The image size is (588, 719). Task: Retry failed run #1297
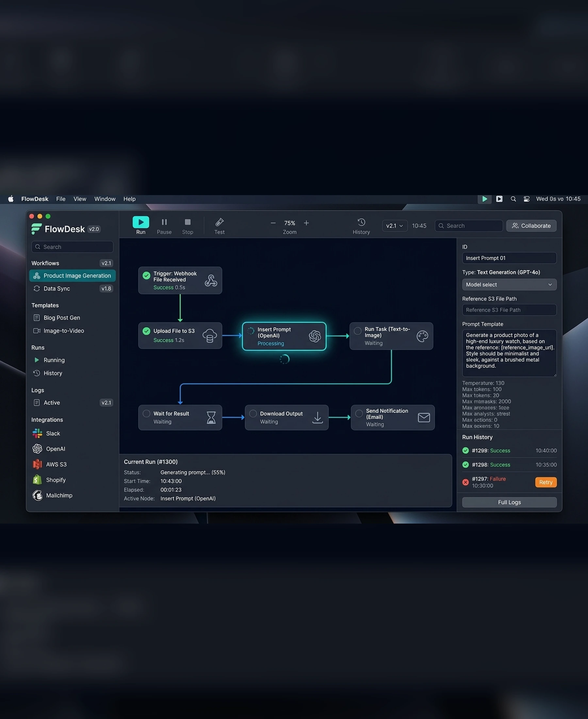[546, 482]
